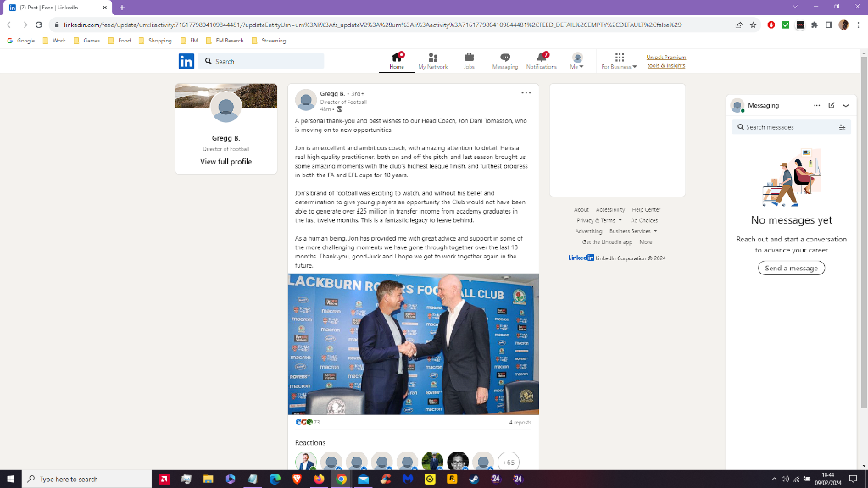Open Help Center footer link
This screenshot has height=488, width=868.
(646, 210)
